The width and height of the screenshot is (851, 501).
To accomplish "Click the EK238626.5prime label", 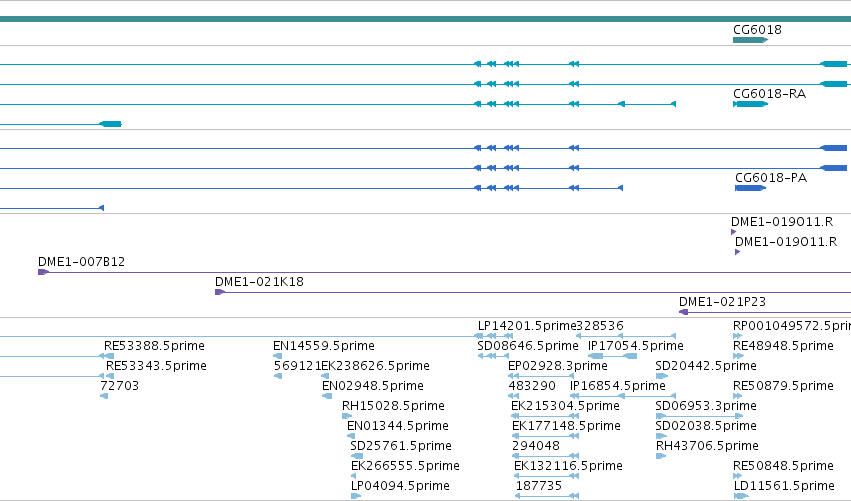I will pos(376,366).
